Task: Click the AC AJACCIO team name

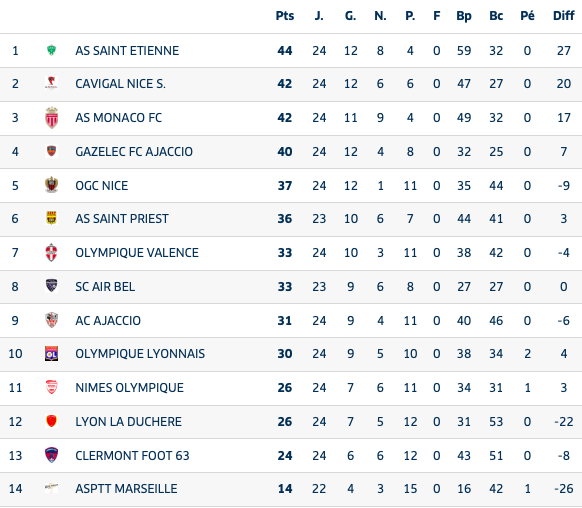Action: [108, 321]
